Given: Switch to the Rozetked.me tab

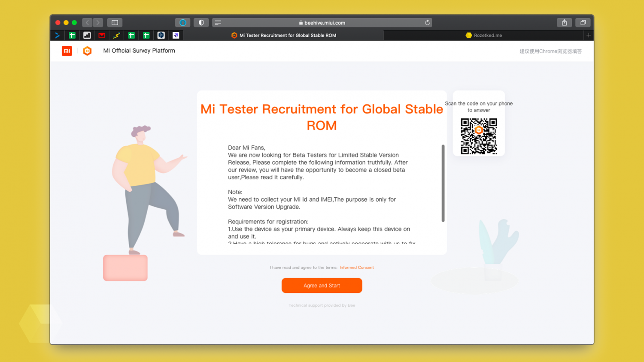Looking at the screenshot, I should coord(484,35).
